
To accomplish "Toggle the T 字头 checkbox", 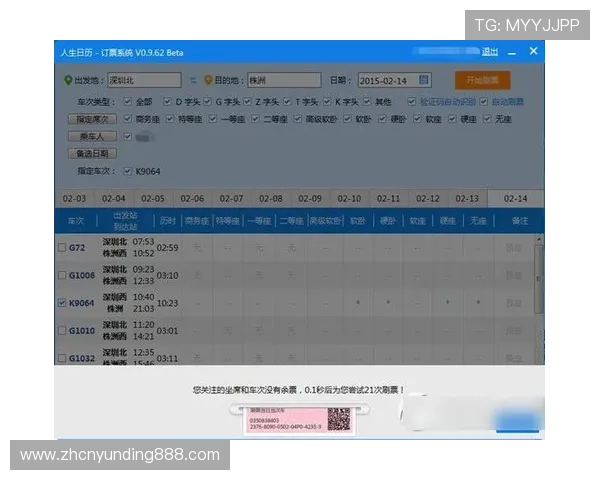I will tap(287, 101).
